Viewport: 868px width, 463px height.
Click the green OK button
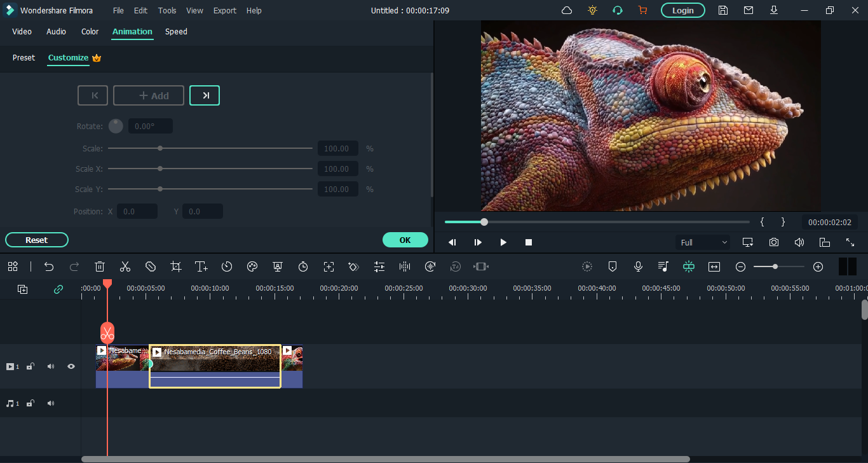pyautogui.click(x=405, y=240)
